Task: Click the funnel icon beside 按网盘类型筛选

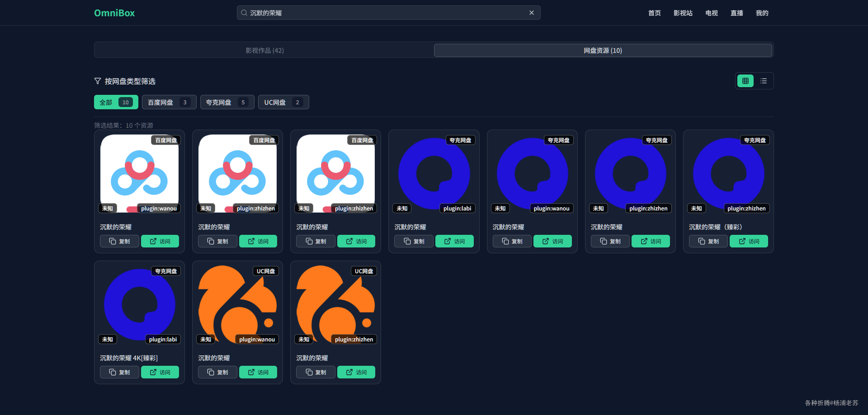Action: pyautogui.click(x=98, y=81)
